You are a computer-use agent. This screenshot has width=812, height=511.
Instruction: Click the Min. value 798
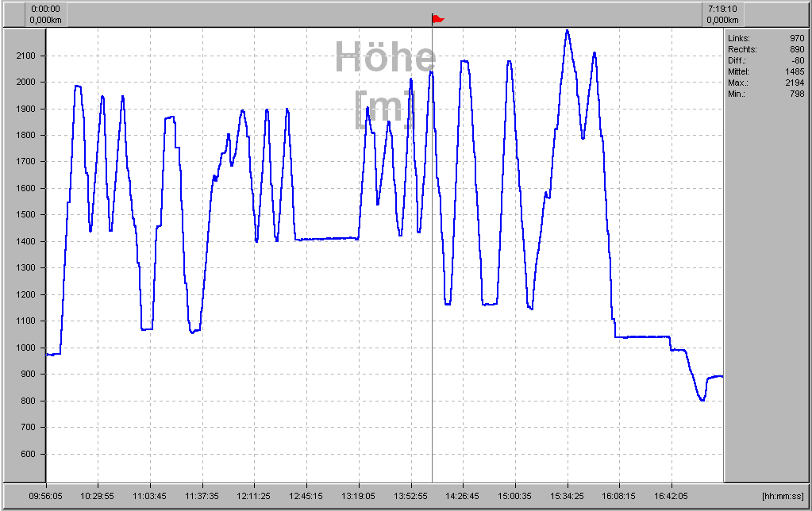tap(796, 94)
